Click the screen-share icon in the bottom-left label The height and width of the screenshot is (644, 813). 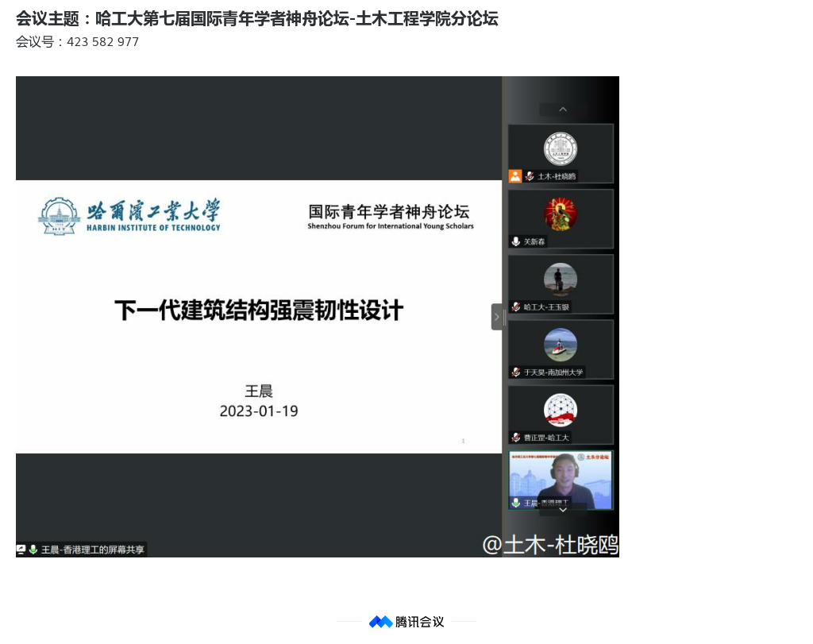21,550
